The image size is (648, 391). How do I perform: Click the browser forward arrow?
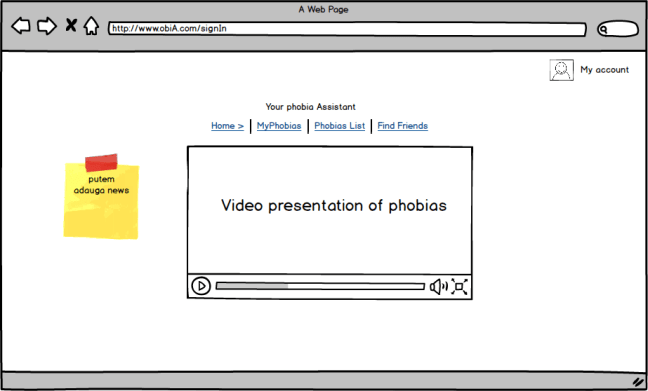click(x=47, y=26)
